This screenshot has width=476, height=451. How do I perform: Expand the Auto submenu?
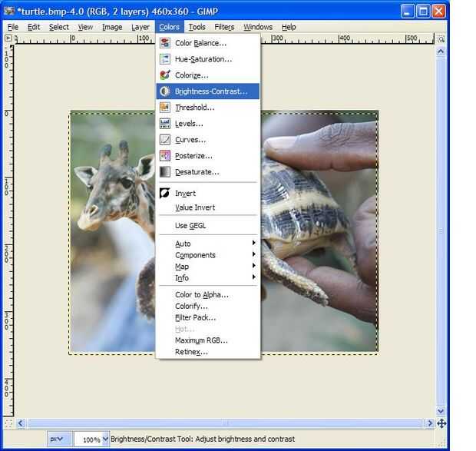[x=208, y=244]
